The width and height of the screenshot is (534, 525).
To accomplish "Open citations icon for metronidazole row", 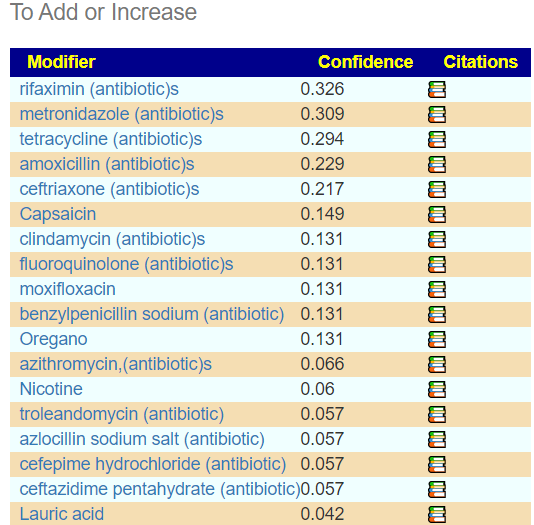I will coord(437,114).
